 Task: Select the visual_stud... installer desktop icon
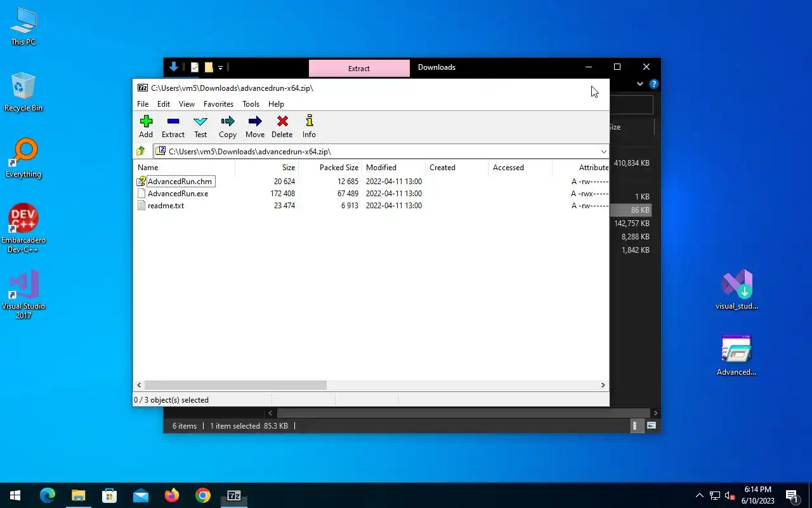(737, 290)
